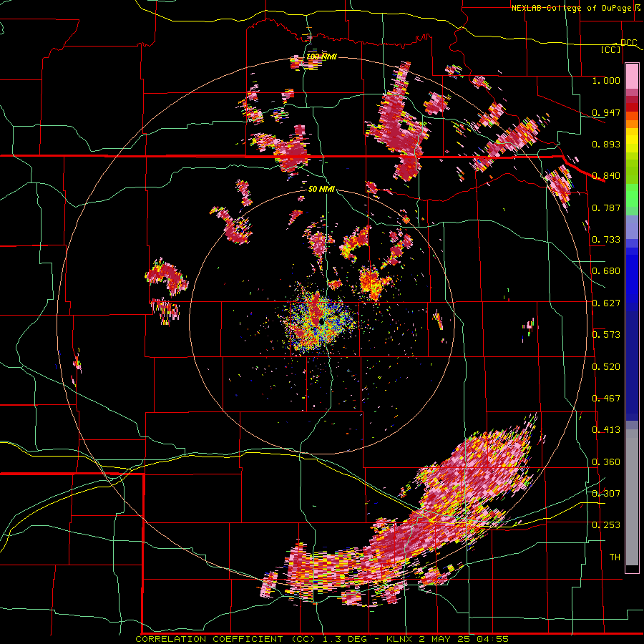Click the 2 MAY 25 date text
The width and height of the screenshot is (644, 644).
[x=446, y=639]
